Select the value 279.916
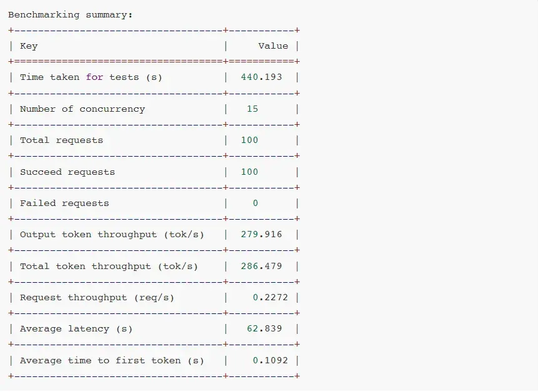Viewport: 538px width, 392px height. click(261, 234)
